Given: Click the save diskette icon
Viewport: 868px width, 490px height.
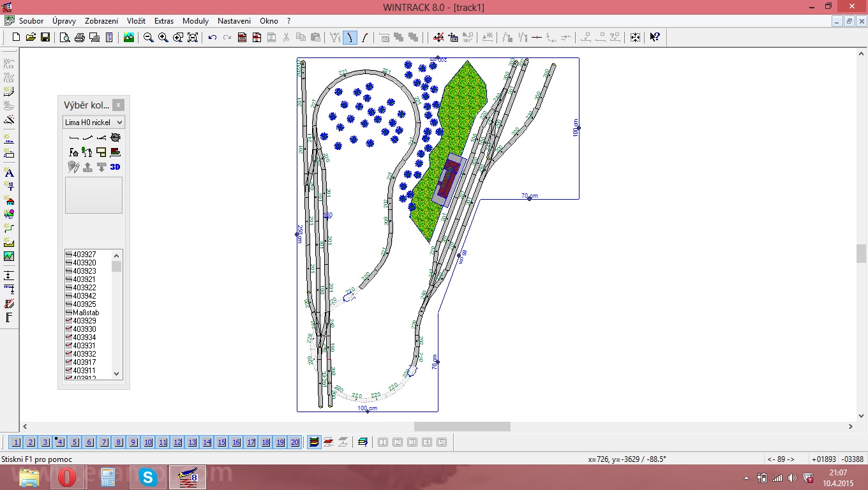Looking at the screenshot, I should tap(45, 38).
